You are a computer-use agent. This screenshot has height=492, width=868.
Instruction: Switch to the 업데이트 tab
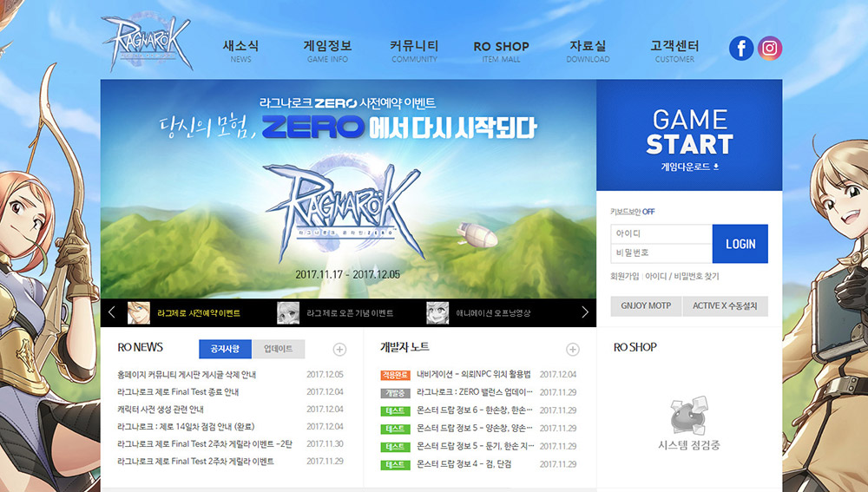(279, 349)
